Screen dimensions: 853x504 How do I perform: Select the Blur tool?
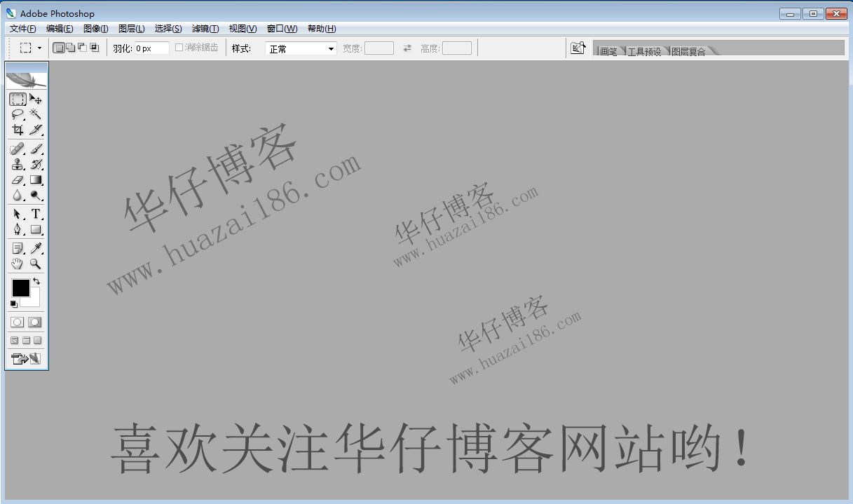[18, 195]
